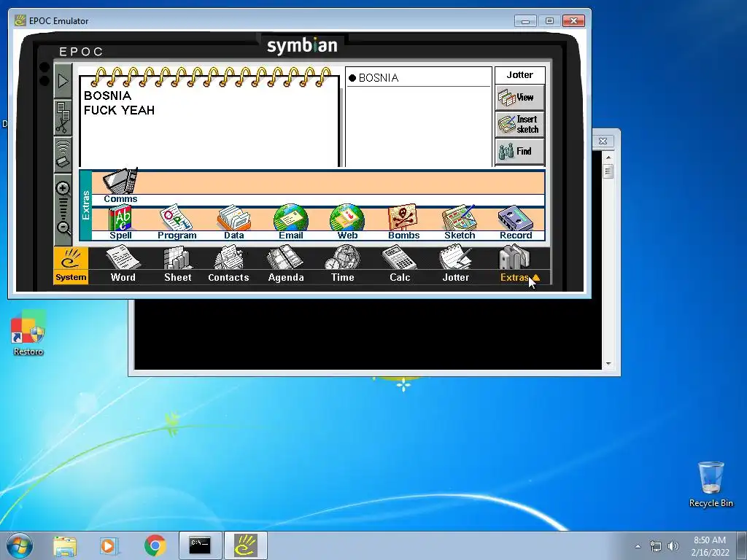
Task: Minimize the EPOC Emulator window
Action: click(525, 21)
